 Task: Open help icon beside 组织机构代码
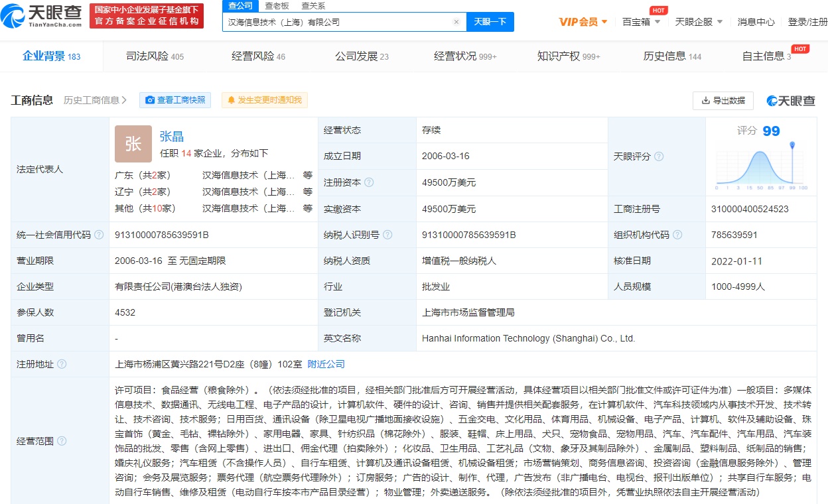click(677, 235)
